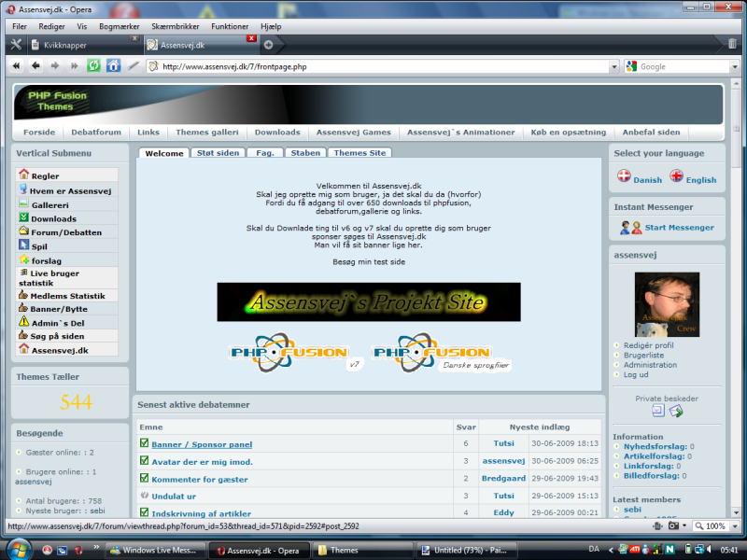Go back with the back arrow
The width and height of the screenshot is (747, 560).
pyautogui.click(x=35, y=66)
